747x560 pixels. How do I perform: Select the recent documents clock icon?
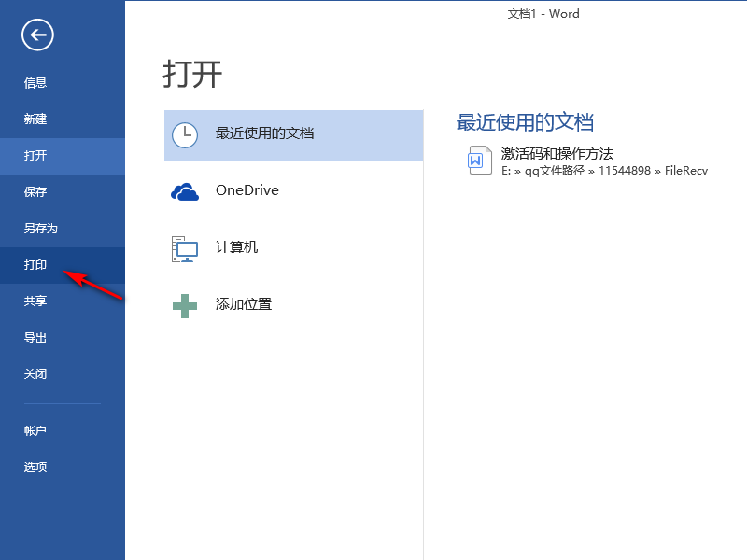(x=185, y=135)
